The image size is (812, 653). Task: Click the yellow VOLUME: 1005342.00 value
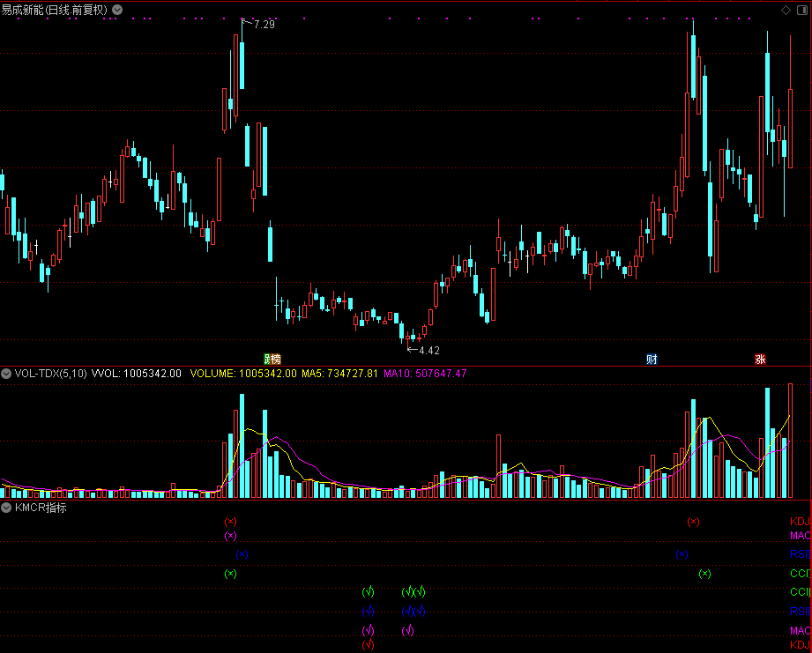coord(243,374)
